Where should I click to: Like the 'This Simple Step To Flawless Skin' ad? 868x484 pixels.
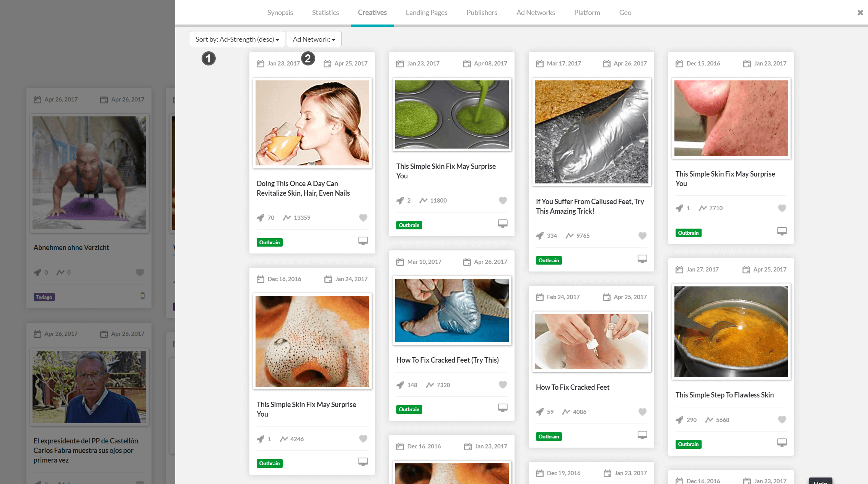782,419
